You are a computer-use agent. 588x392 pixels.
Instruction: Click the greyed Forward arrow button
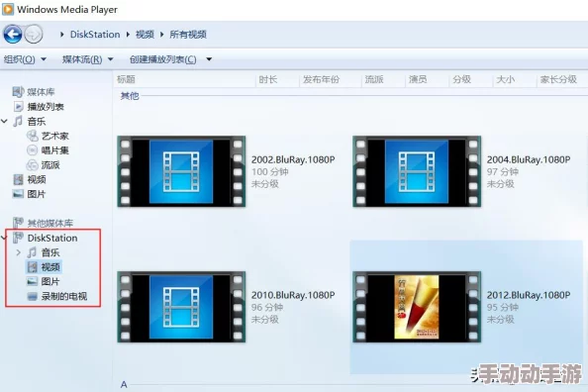coord(34,35)
